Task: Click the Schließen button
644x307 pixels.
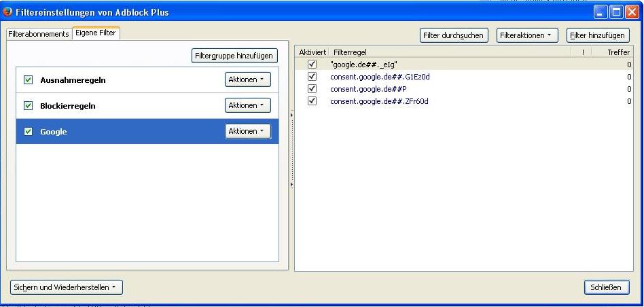Action: click(606, 287)
